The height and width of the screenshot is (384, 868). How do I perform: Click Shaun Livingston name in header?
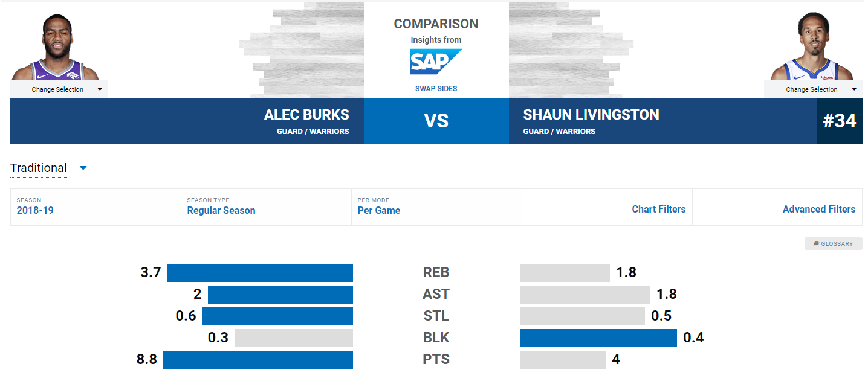pos(591,115)
